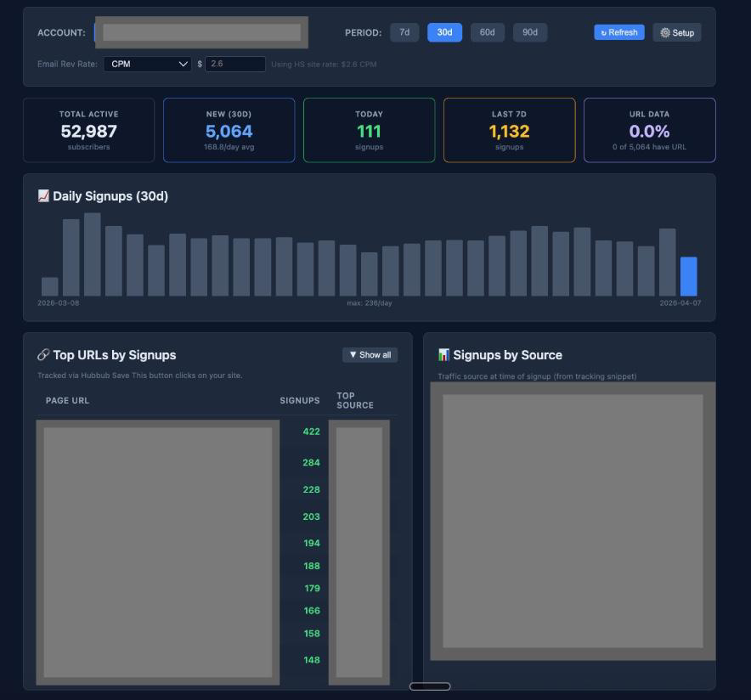This screenshot has width=751, height=700.
Task: Switch to the 30d period
Action: [444, 32]
